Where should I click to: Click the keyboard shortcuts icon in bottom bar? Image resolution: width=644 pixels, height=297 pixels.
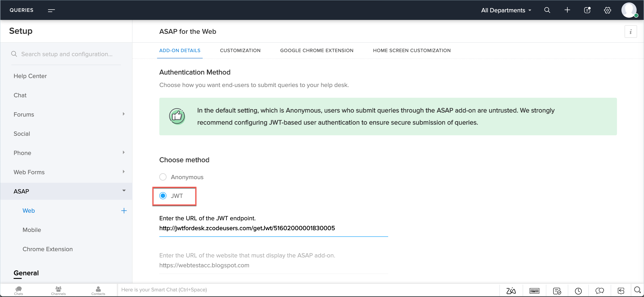534,291
